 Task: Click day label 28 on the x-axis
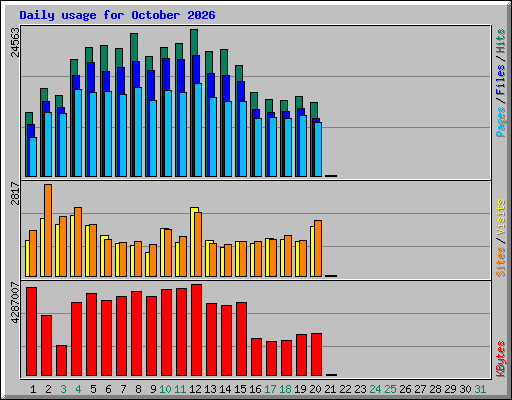(x=435, y=389)
